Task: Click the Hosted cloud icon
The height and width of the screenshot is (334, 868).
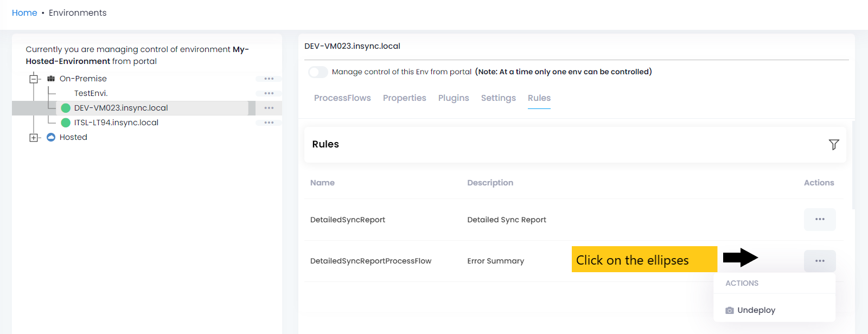Action: pos(51,137)
